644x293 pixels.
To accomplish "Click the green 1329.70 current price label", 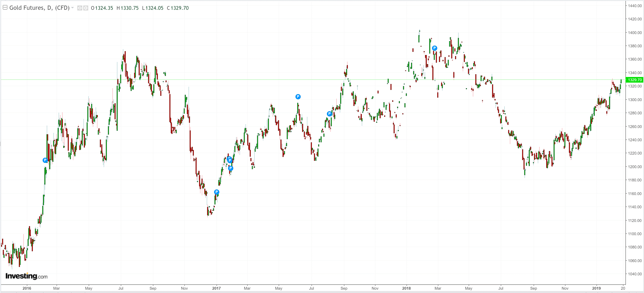I will point(635,80).
